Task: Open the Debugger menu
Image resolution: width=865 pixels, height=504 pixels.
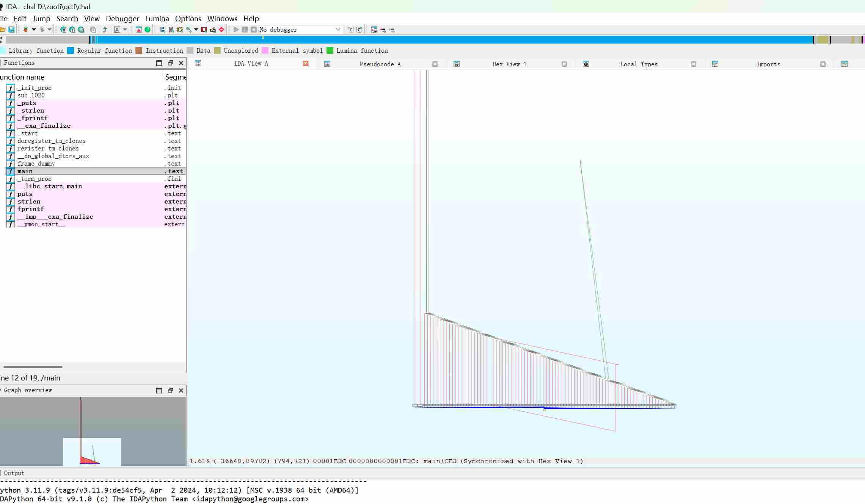Action: click(122, 19)
